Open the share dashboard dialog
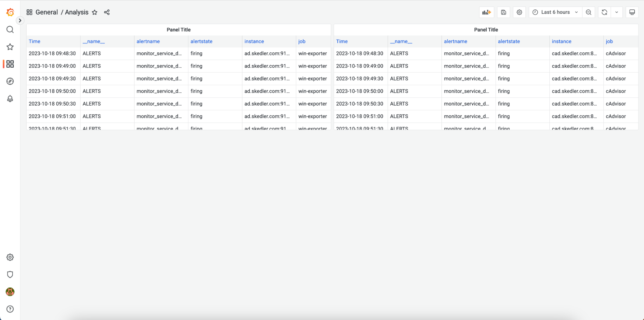 [x=107, y=12]
